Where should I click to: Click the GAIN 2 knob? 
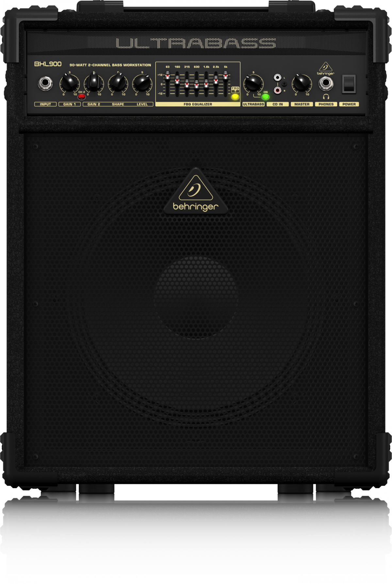(x=94, y=83)
